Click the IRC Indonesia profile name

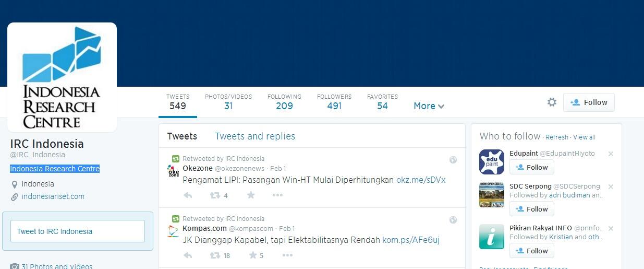[x=47, y=144]
